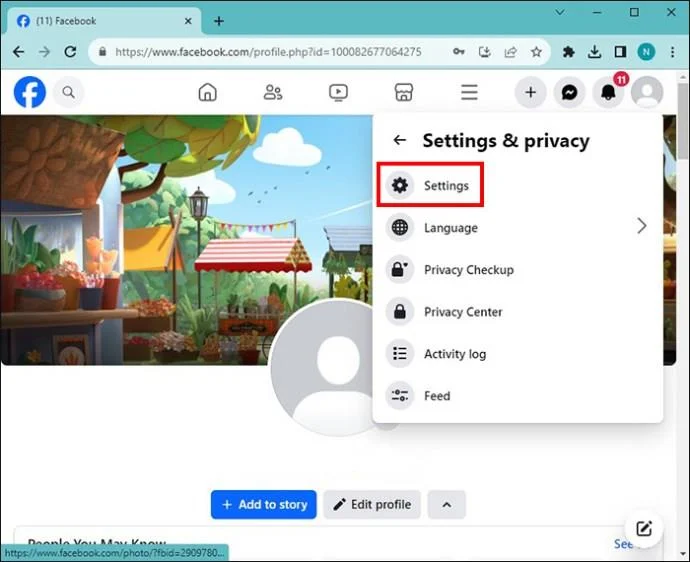Open the hamburger menu icon

[x=469, y=92]
